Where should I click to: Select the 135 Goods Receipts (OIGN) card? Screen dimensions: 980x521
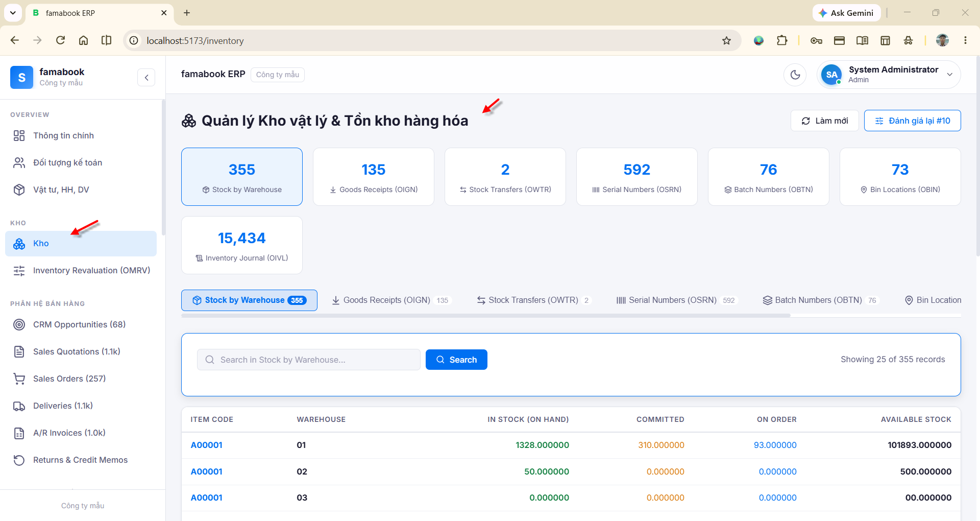point(374,177)
